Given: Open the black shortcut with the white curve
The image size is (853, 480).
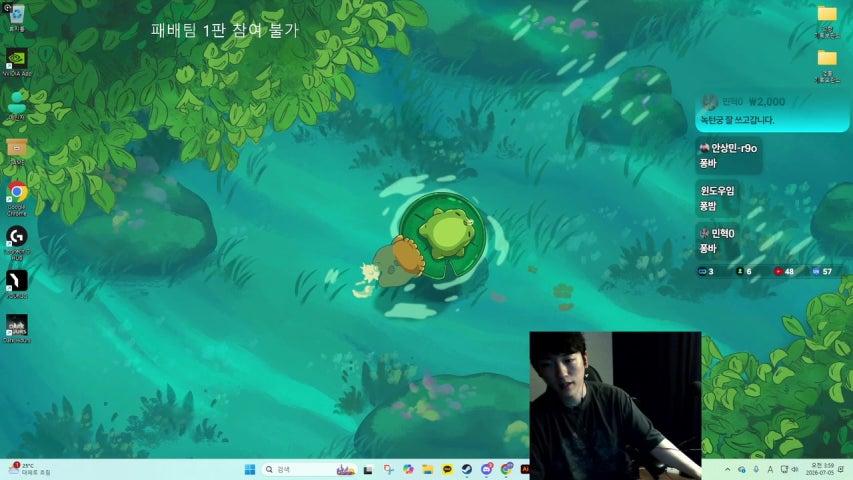Looking at the screenshot, I should pos(17,285).
